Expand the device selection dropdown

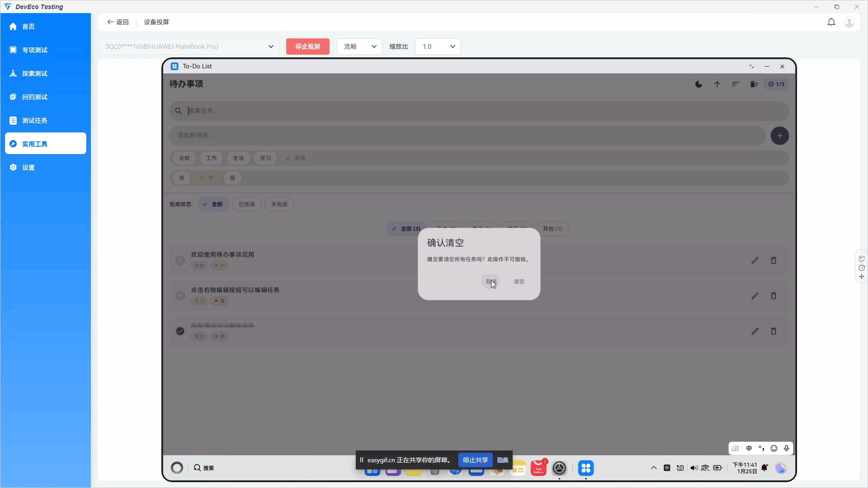270,47
